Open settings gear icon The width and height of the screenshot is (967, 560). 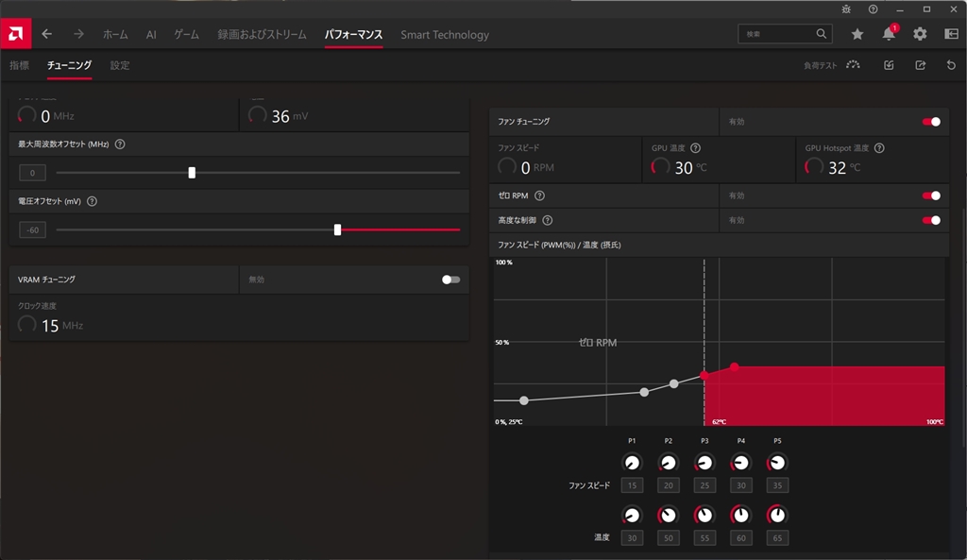tap(920, 35)
